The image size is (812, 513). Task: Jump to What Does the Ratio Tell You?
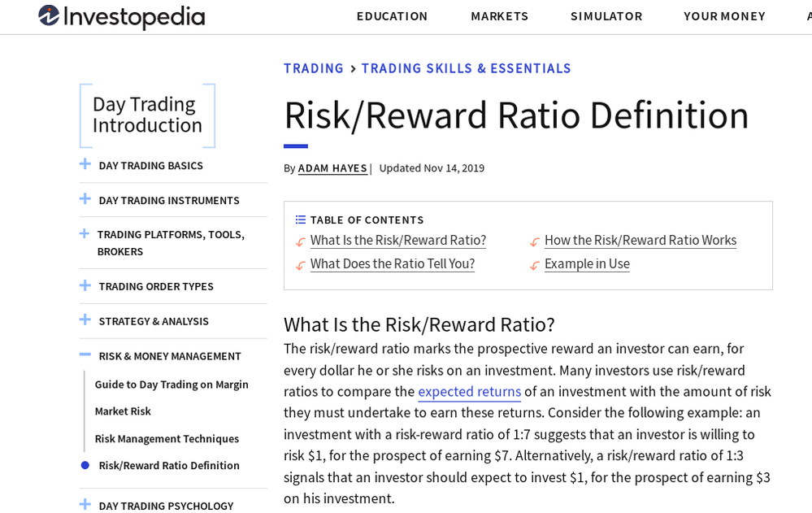click(x=393, y=263)
